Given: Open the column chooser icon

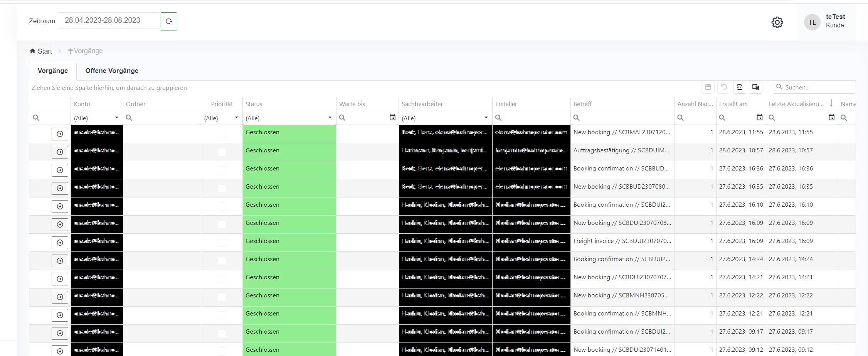Looking at the screenshot, I should click(755, 87).
